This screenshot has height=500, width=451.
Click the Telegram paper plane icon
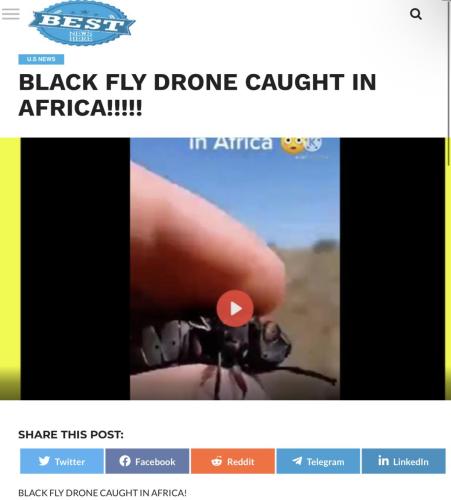point(297,461)
